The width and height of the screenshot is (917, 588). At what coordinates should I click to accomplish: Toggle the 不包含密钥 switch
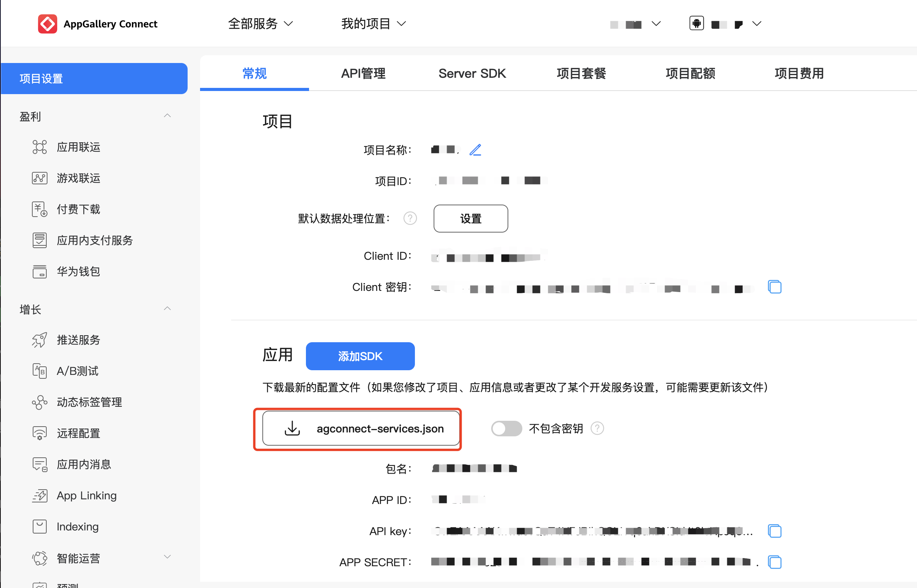[x=506, y=428]
